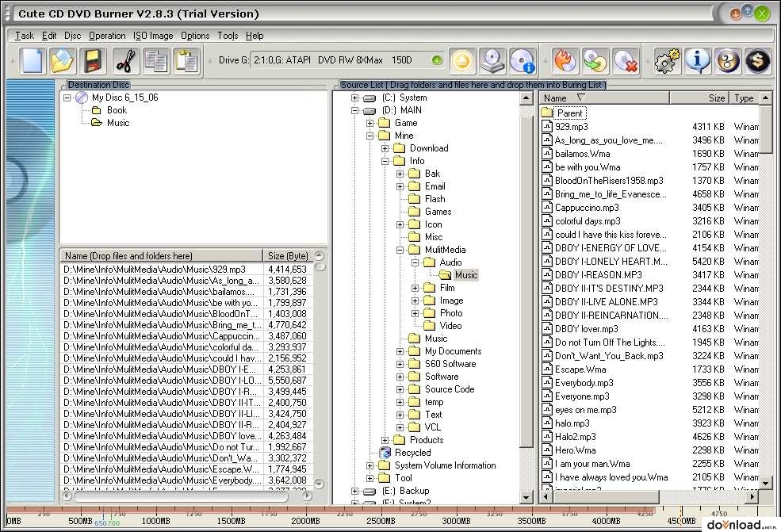Click the Burn flame icon
781x532 pixels.
pos(565,61)
